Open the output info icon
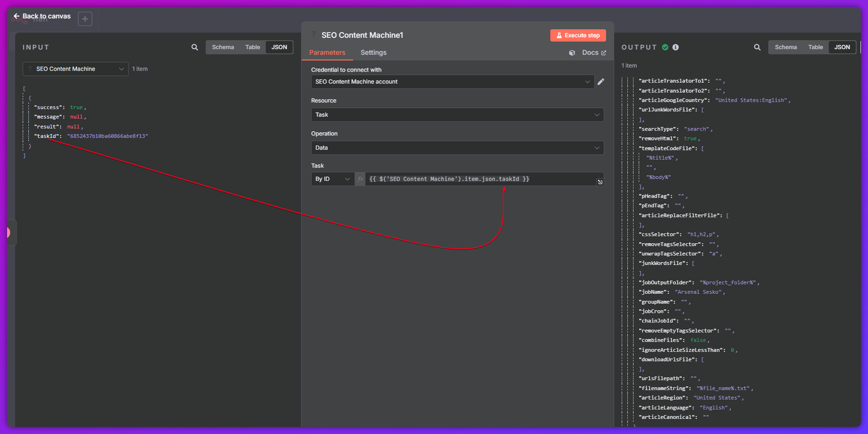The height and width of the screenshot is (434, 868). pos(676,47)
